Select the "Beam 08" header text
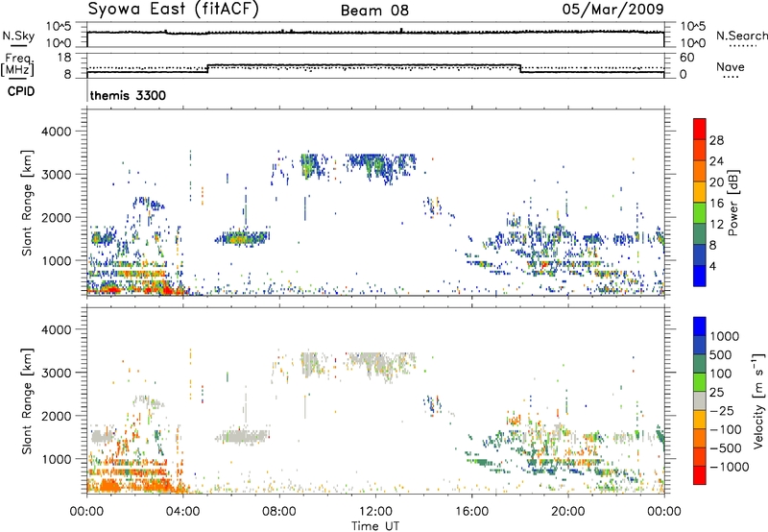The image size is (768, 532). pos(374,11)
